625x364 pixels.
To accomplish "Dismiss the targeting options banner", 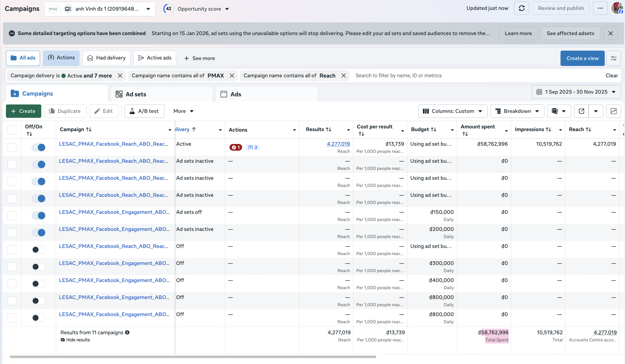I will (610, 34).
